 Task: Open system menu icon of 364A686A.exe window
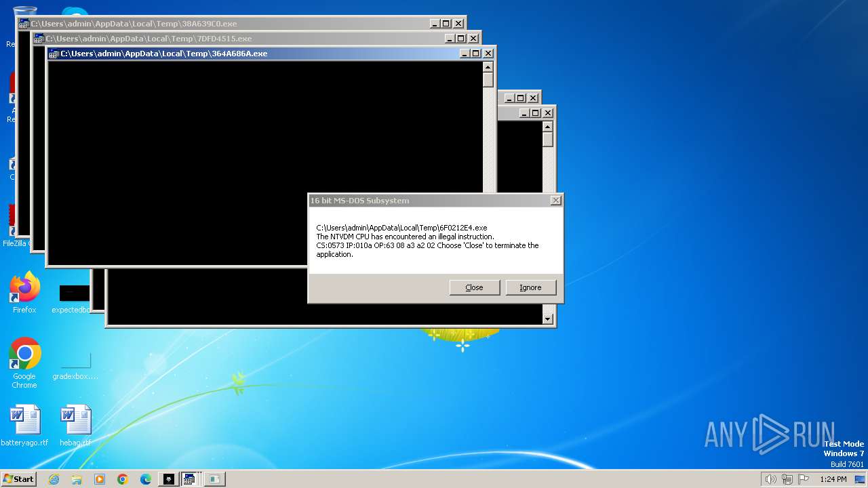pos(54,54)
